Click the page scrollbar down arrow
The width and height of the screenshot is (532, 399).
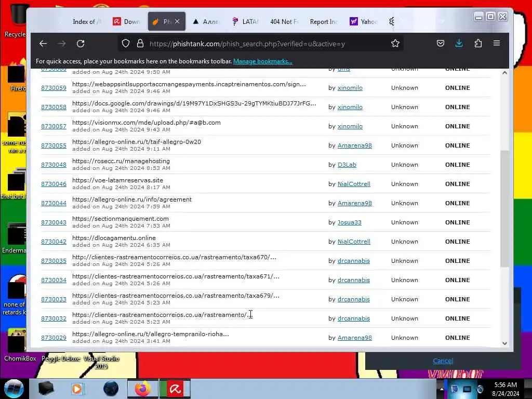coord(504,343)
